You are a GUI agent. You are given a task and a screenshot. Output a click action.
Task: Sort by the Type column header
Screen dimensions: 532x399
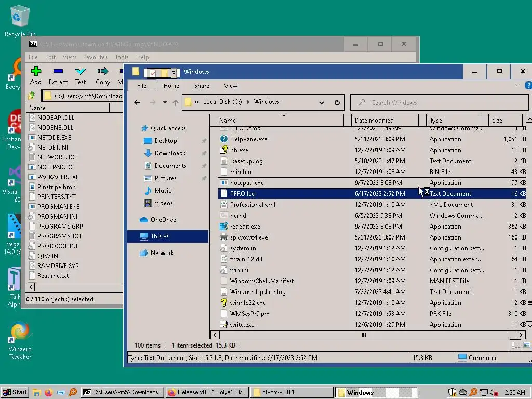point(453,120)
